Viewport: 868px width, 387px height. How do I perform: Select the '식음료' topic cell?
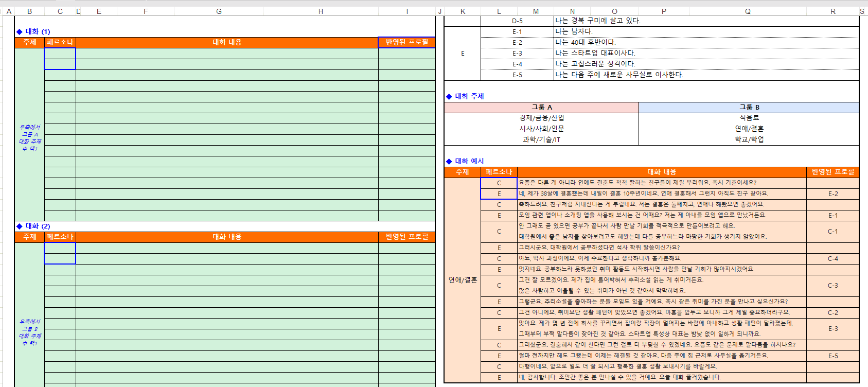[x=749, y=118]
